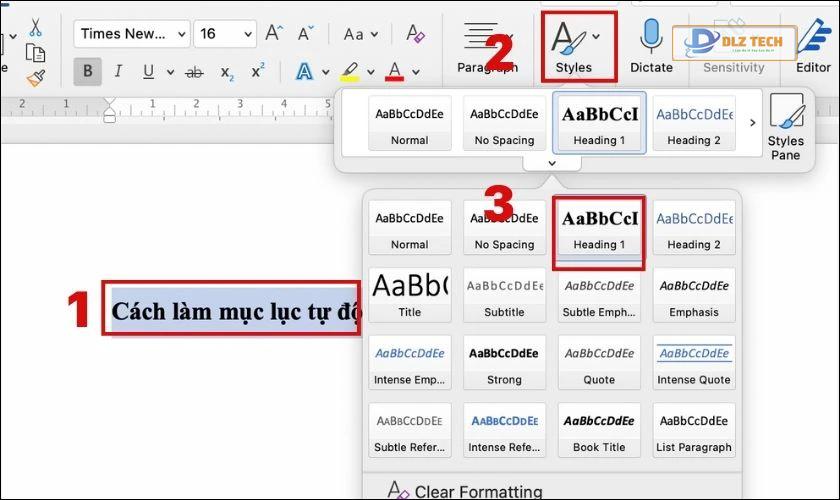Image resolution: width=840 pixels, height=500 pixels.
Task: Click the selected heading text in document
Action: [x=236, y=311]
